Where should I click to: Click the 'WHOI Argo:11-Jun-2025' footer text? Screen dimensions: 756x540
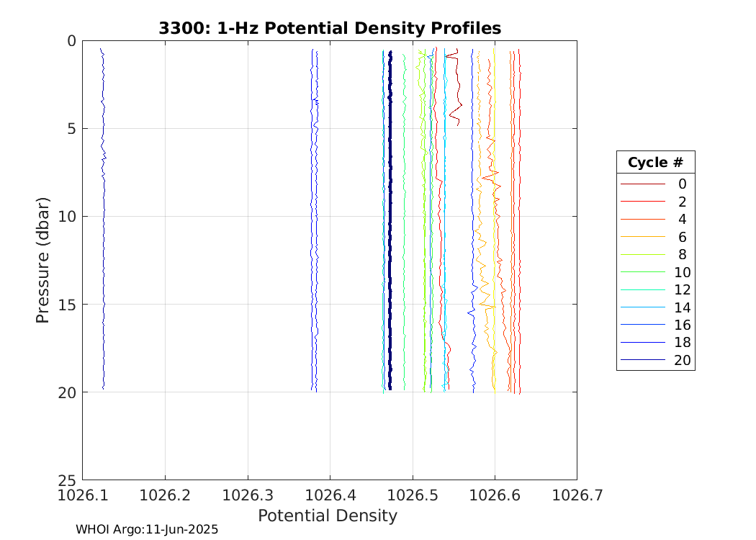[147, 529]
